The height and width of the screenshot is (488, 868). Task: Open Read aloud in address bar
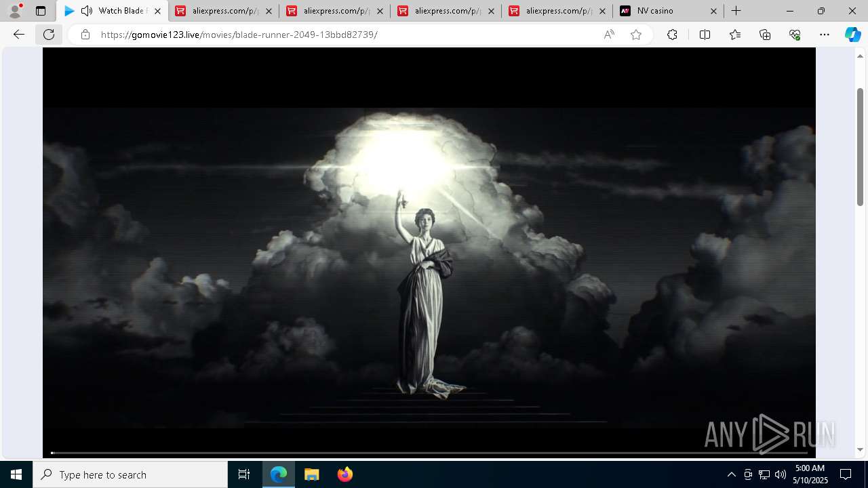tap(609, 35)
